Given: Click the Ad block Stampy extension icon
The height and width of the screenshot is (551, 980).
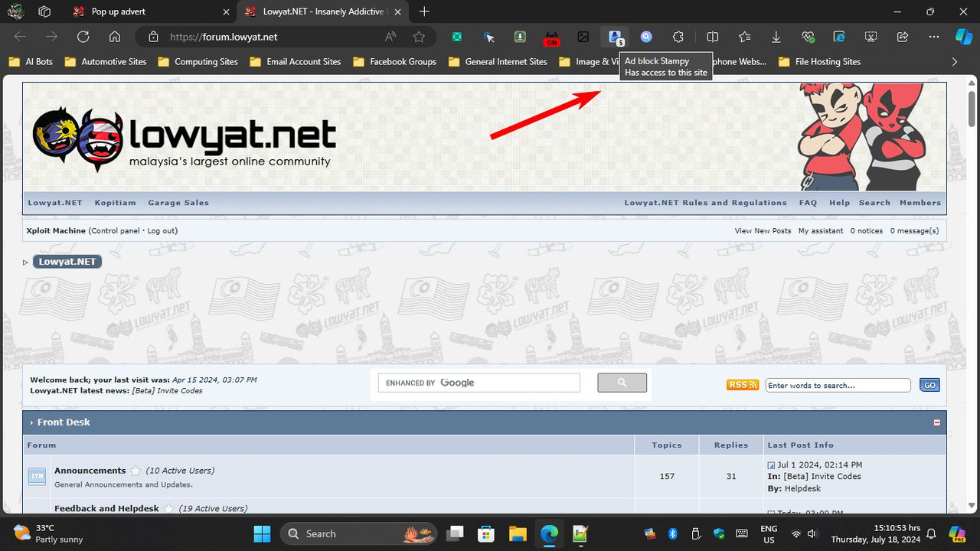Looking at the screenshot, I should point(615,37).
